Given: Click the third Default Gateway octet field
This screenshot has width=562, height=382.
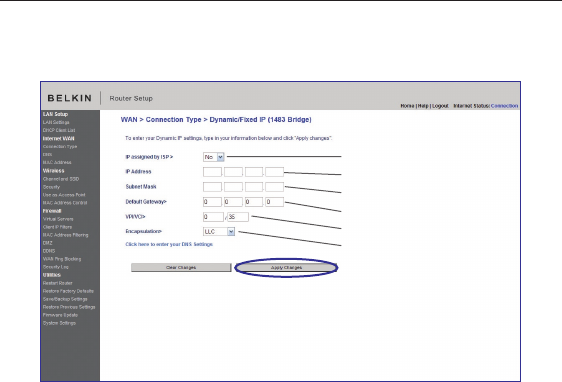Looking at the screenshot, I should [254, 202].
